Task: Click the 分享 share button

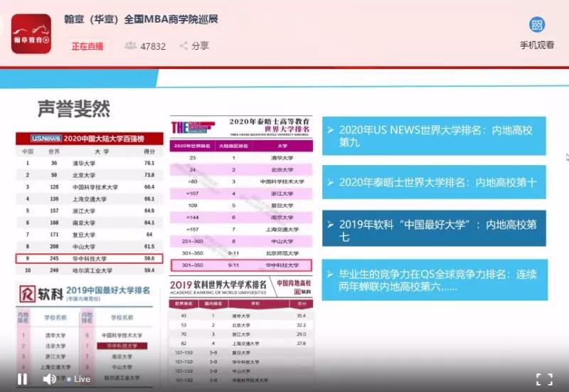Action: click(194, 46)
